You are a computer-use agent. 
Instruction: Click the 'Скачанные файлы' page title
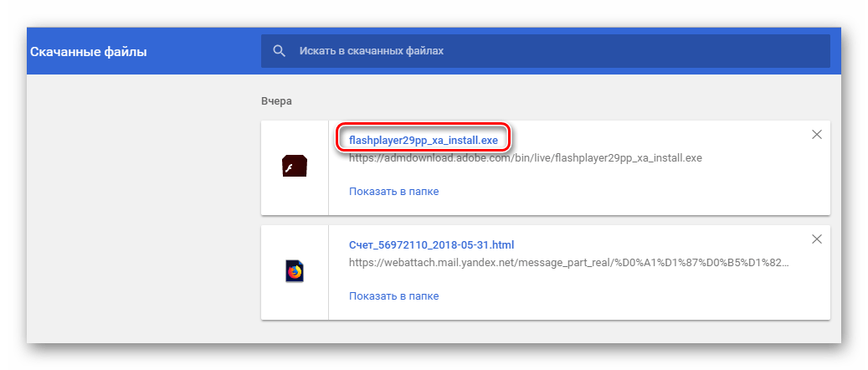click(88, 52)
